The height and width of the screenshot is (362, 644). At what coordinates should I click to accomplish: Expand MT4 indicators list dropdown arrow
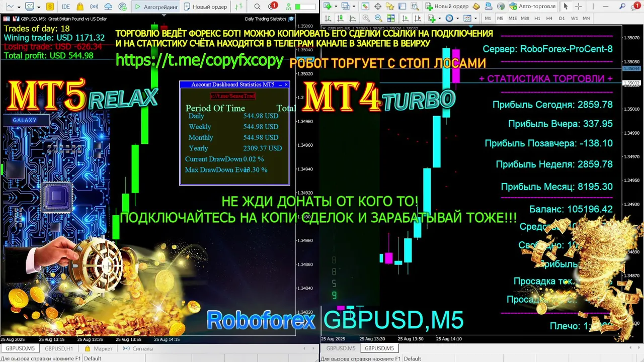pos(440,19)
